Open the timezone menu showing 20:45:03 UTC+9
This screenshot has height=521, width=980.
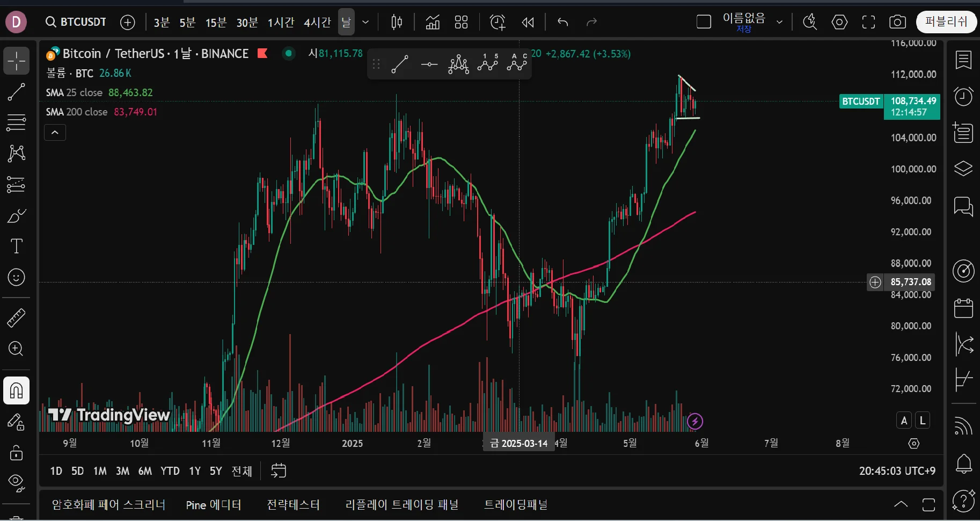(897, 471)
